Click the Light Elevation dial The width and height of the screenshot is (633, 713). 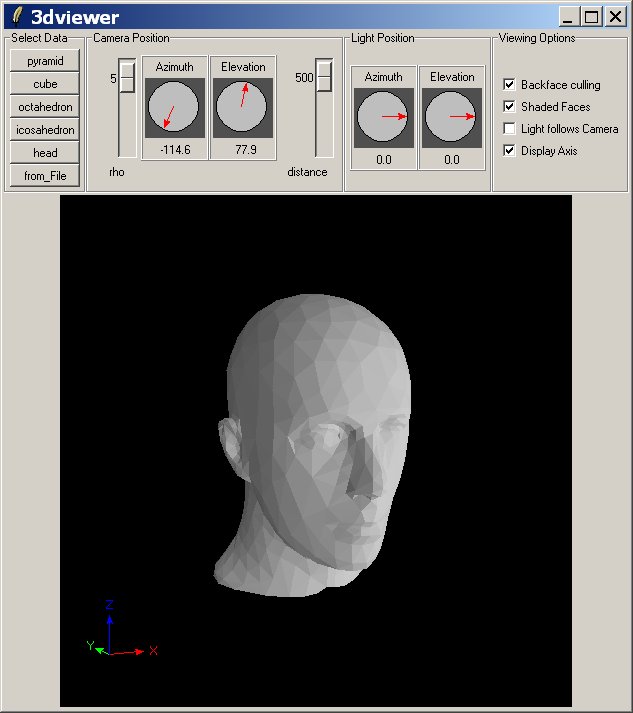point(451,117)
